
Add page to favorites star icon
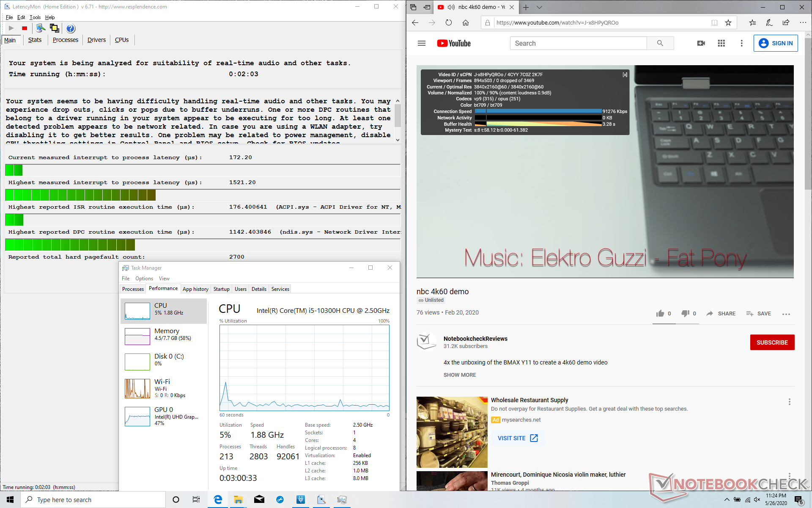[x=728, y=23]
